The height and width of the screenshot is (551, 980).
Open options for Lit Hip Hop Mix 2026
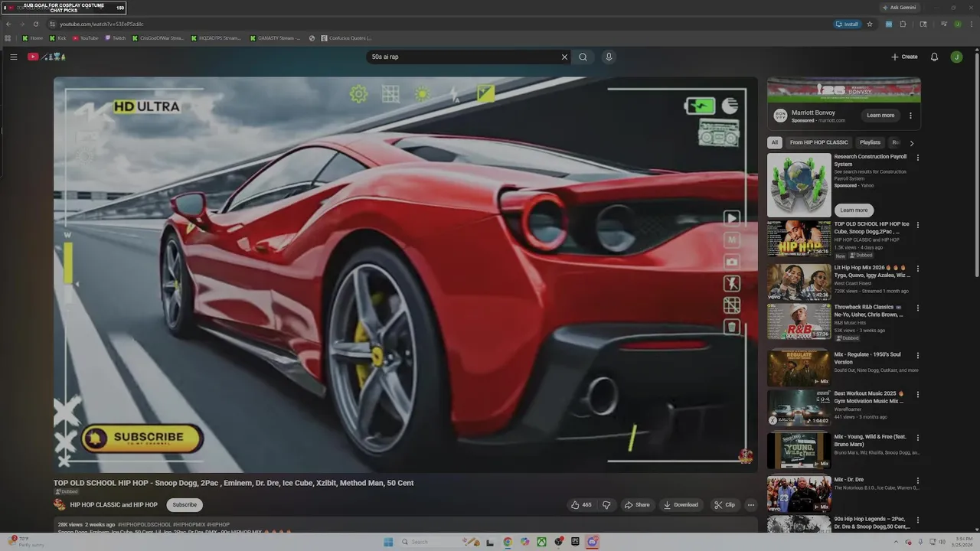[x=918, y=269]
